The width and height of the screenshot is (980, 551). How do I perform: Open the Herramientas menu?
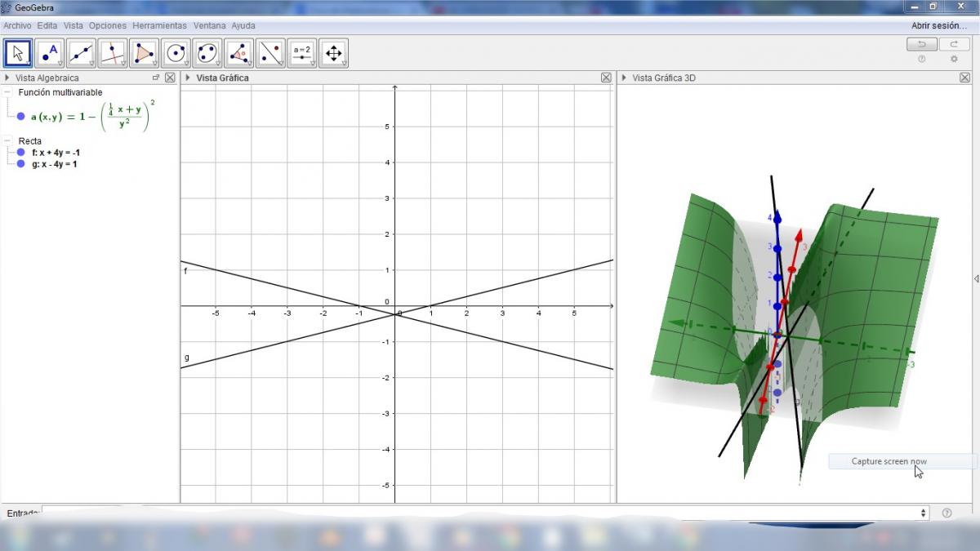(159, 25)
